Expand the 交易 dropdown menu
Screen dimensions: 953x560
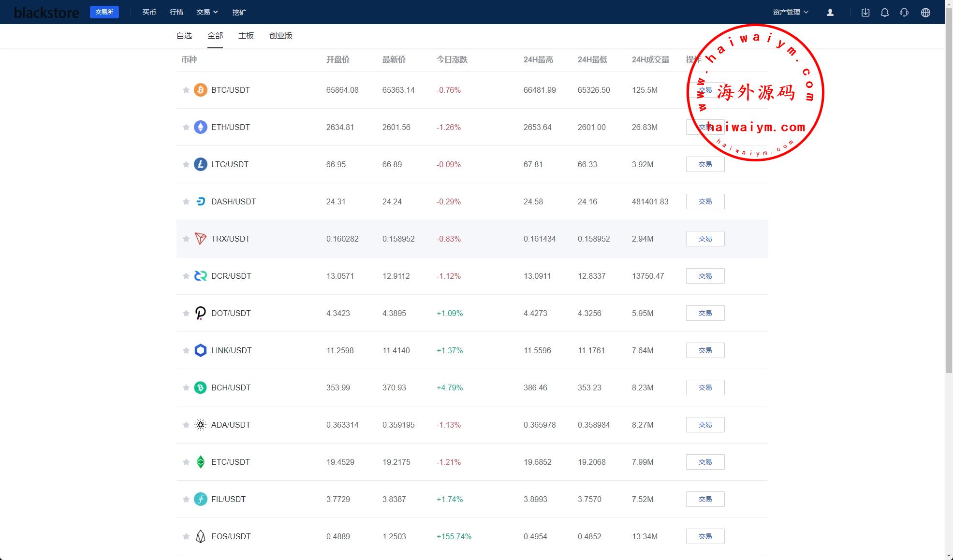[x=207, y=12]
